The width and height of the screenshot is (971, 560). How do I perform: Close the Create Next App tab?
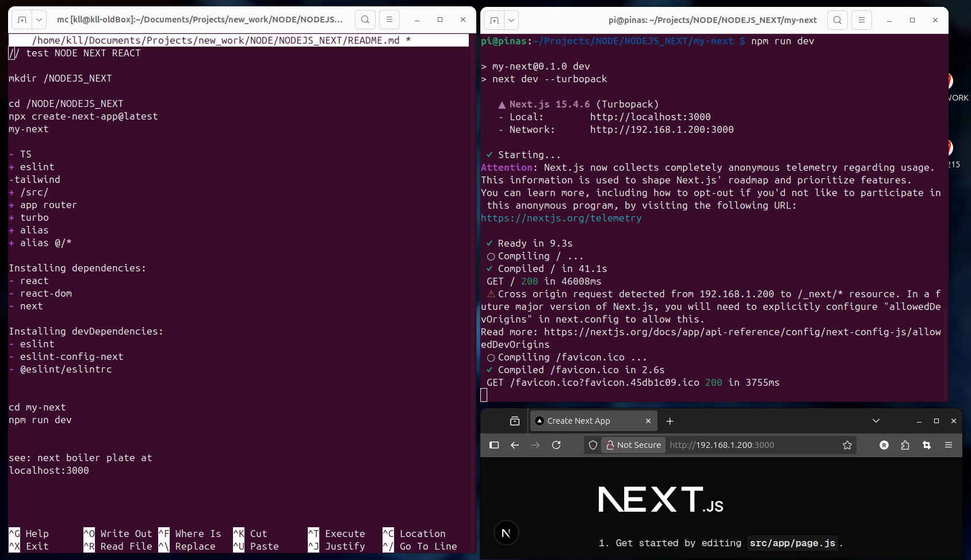(648, 421)
